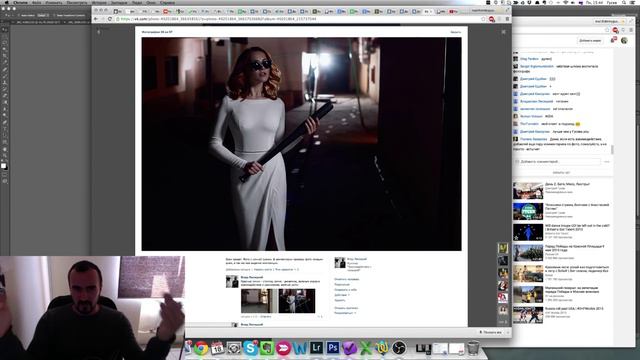Open Spotlight search in the menu bar
This screenshot has width=640, height=360.
click(624, 2)
